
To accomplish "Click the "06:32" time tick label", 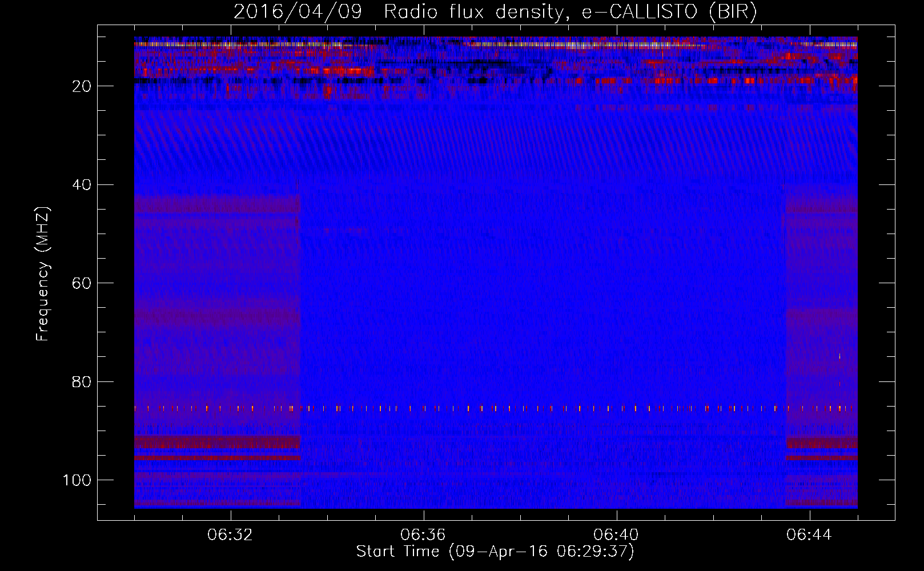I will coord(230,535).
